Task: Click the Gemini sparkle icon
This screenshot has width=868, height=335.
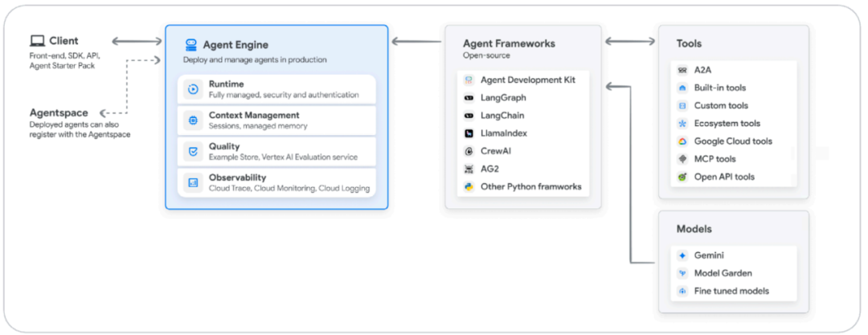Action: (682, 255)
